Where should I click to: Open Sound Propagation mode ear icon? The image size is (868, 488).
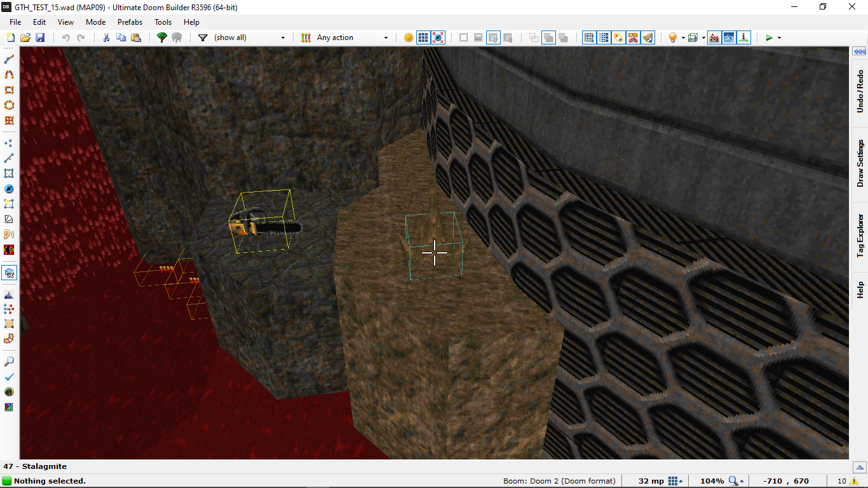click(9, 234)
